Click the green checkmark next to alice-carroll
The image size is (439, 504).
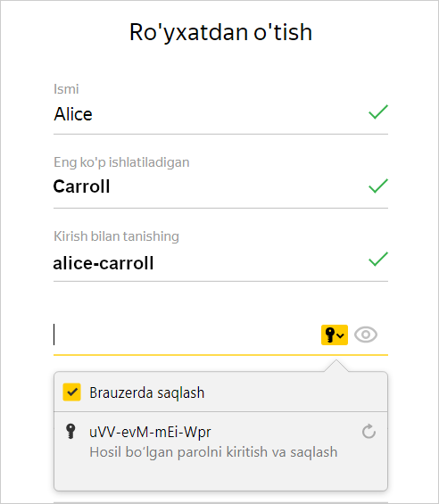click(x=378, y=259)
